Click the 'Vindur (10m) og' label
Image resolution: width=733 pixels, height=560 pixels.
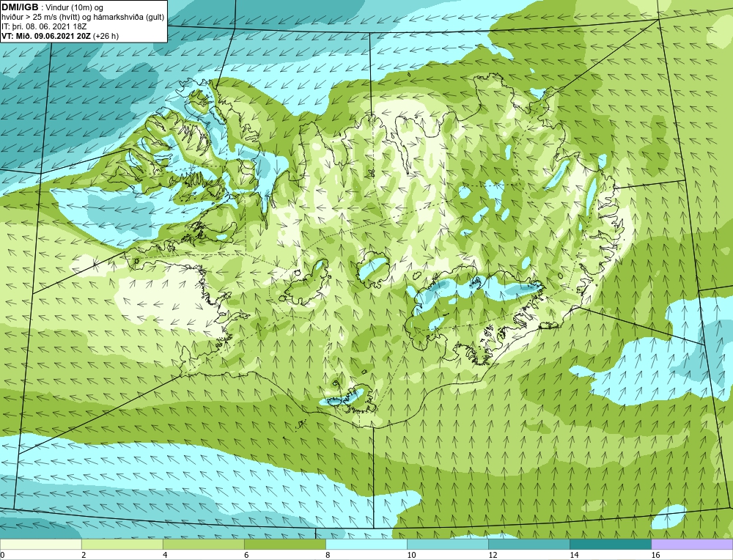pyautogui.click(x=74, y=7)
